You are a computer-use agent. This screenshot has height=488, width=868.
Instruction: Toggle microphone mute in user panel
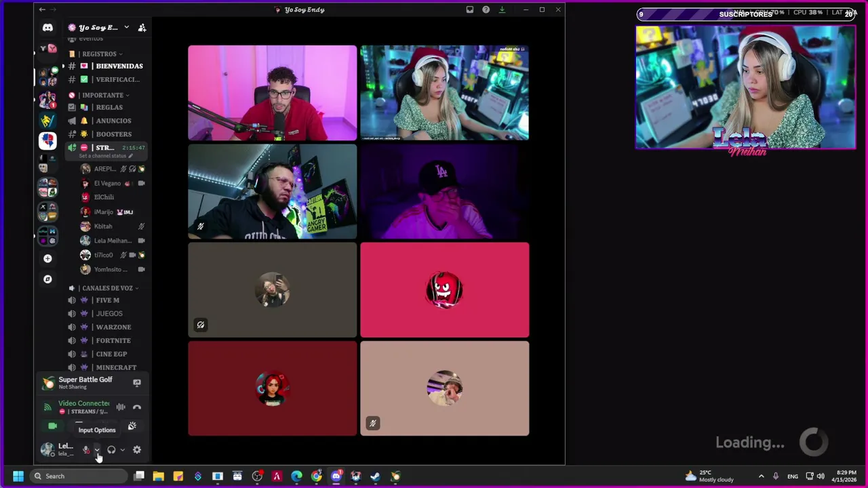pyautogui.click(x=86, y=449)
